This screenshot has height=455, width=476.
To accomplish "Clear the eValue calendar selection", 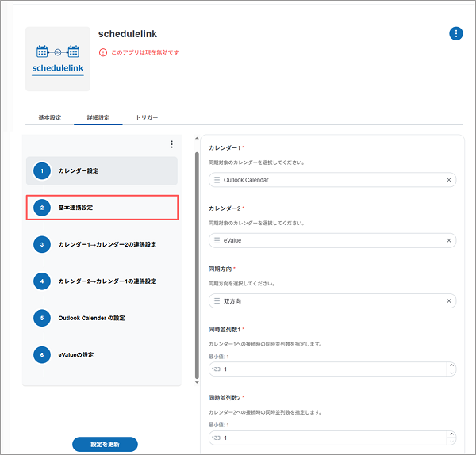I will pos(448,240).
